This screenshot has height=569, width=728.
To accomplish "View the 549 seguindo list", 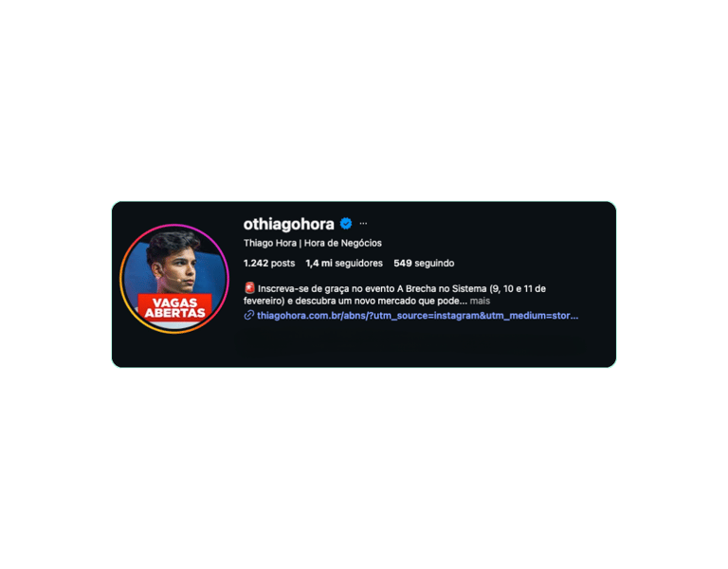I will tap(424, 263).
